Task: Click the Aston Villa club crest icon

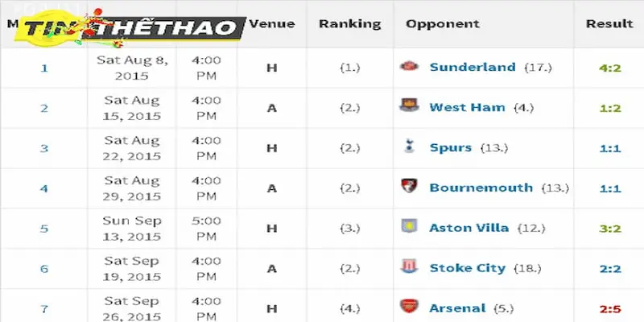Action: click(x=409, y=226)
